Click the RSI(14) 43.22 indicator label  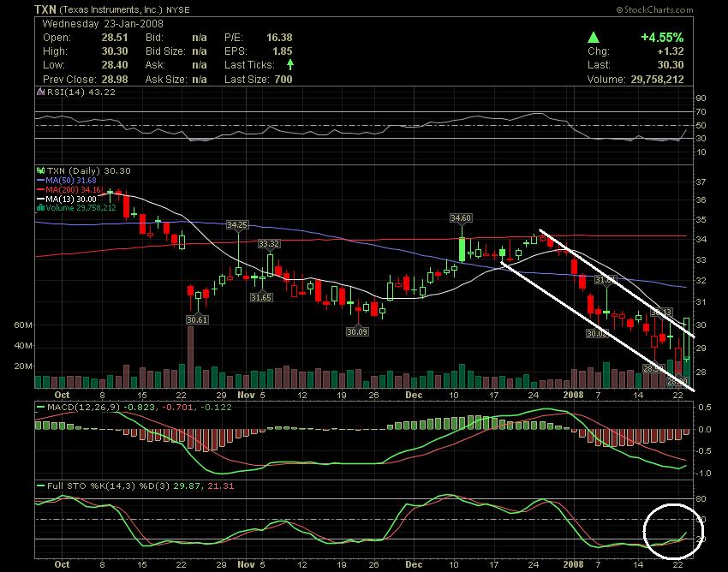[81, 92]
